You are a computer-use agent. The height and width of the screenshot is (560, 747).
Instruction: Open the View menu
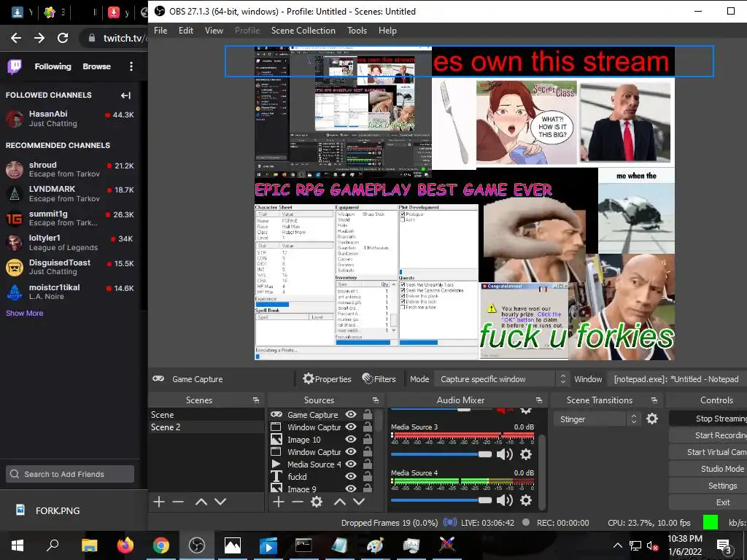[x=214, y=31]
